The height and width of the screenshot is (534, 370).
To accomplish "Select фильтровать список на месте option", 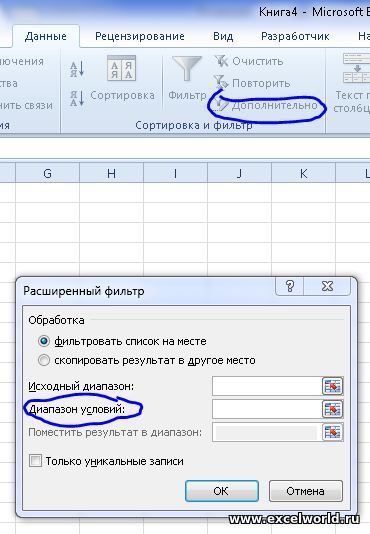I will click(x=122, y=341).
